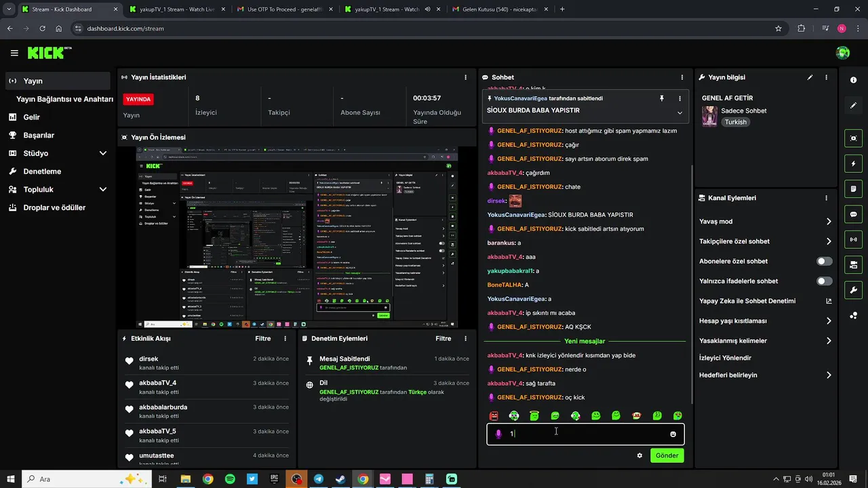Open the hamburger menu next to Kick logo
Viewport: 868px width, 488px height.
[14, 53]
